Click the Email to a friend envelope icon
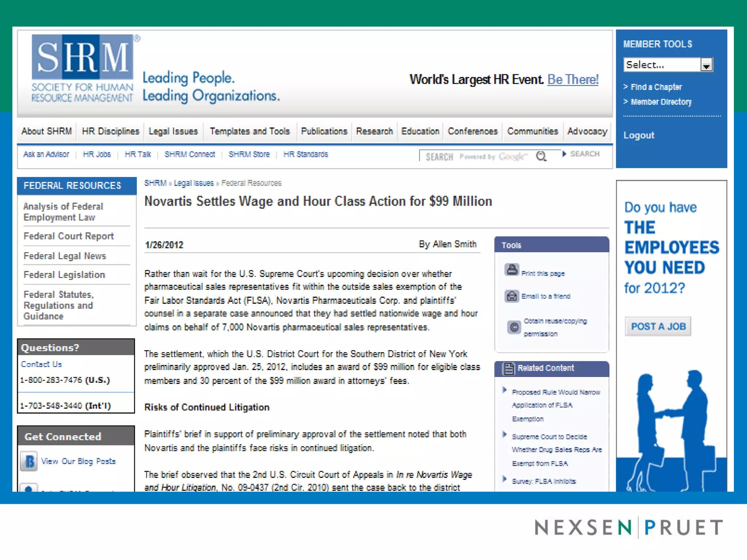Screen dimensions: 747x560 coord(511,296)
